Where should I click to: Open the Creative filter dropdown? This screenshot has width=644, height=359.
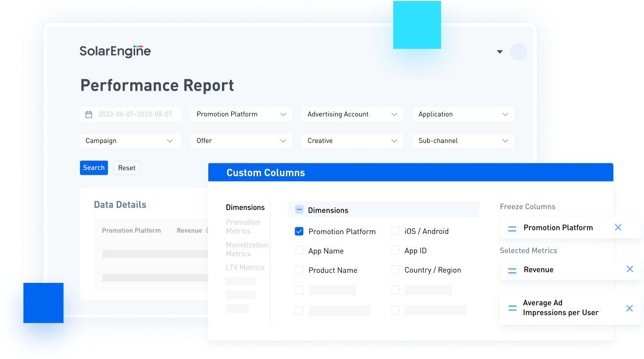(352, 141)
